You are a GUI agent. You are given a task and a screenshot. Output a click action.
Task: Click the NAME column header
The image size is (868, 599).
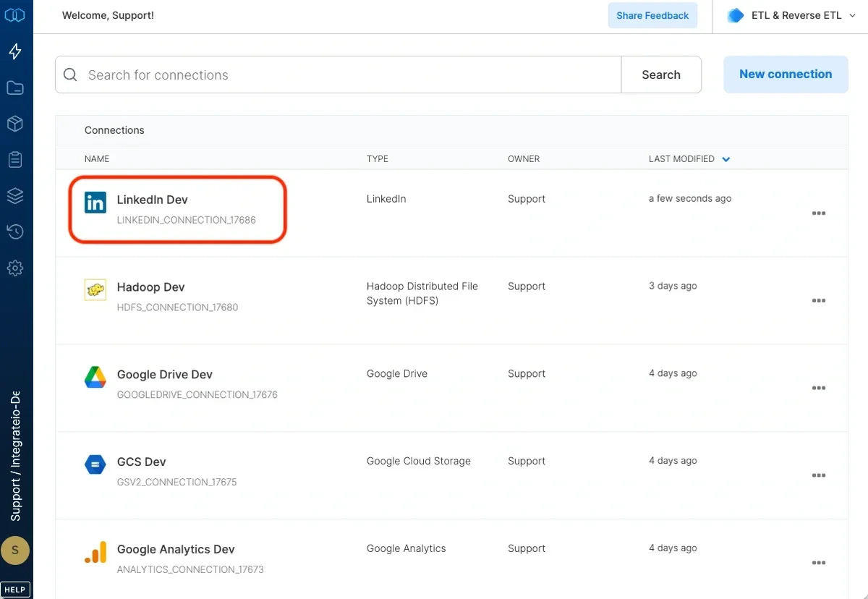coord(97,159)
